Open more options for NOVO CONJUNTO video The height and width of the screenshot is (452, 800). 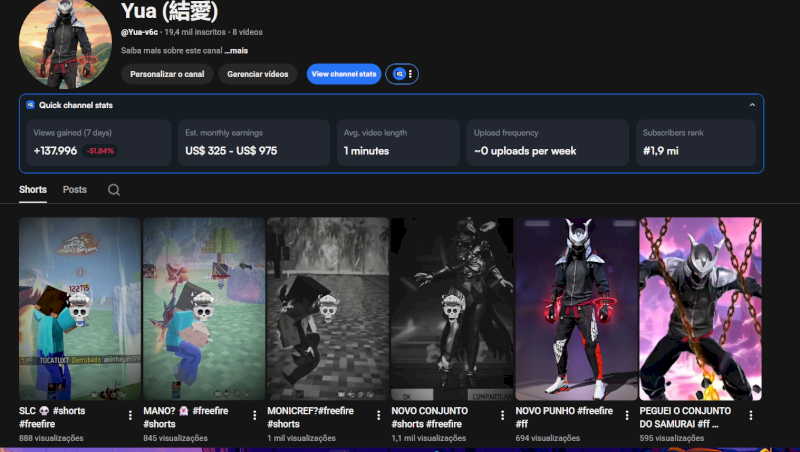click(x=503, y=416)
